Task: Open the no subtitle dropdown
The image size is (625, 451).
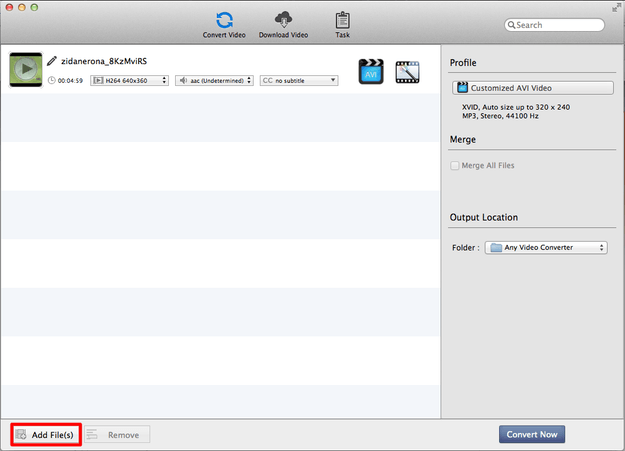Action: tap(299, 80)
